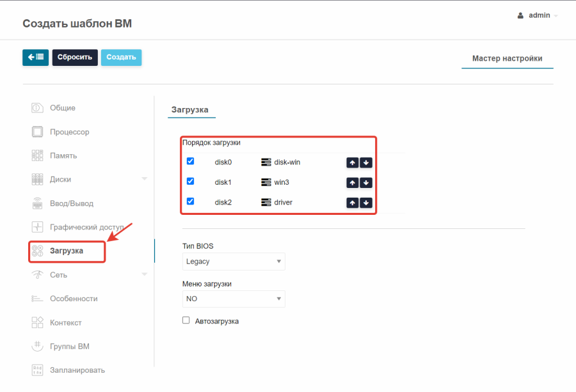Click the driver name text
The height and width of the screenshot is (392, 576).
[284, 203]
